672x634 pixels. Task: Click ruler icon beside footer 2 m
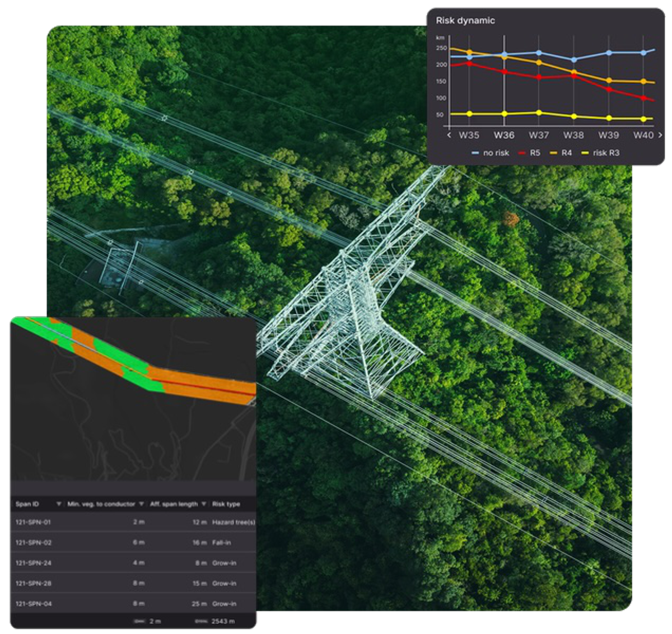[139, 621]
